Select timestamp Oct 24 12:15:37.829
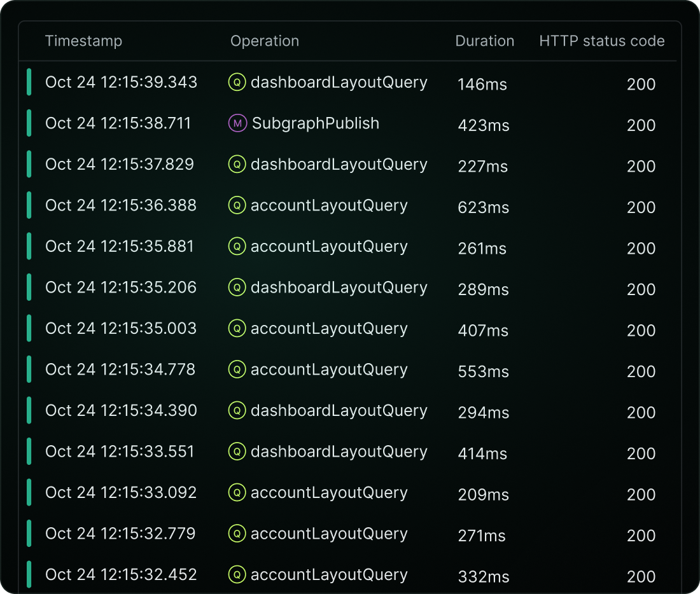The width and height of the screenshot is (700, 594). 120,164
